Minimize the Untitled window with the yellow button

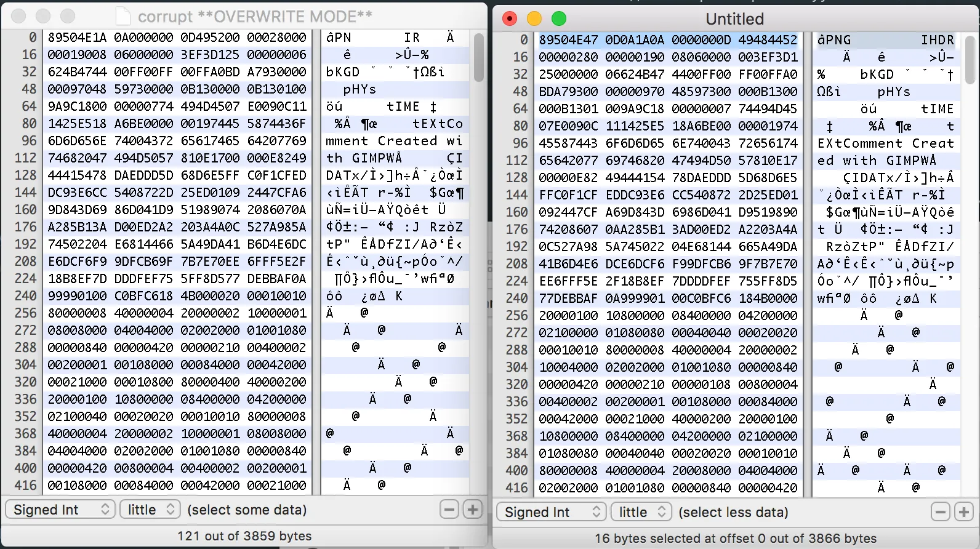tap(534, 18)
